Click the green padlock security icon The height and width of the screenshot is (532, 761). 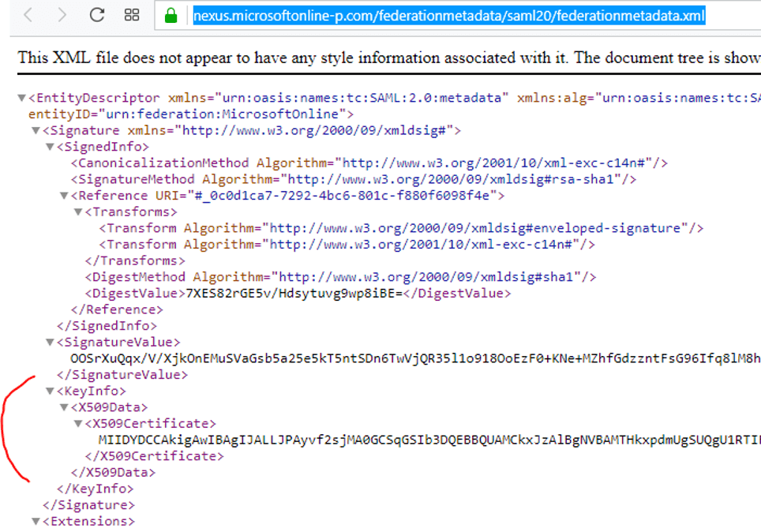(171, 15)
